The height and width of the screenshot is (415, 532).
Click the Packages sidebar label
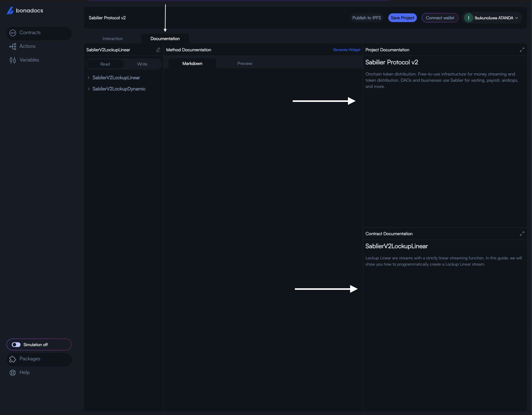coord(30,359)
